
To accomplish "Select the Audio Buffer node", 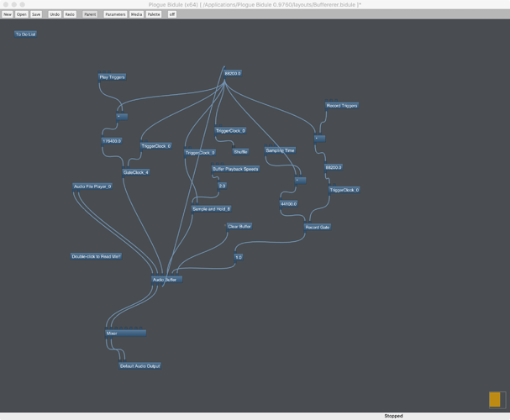I will (x=166, y=279).
